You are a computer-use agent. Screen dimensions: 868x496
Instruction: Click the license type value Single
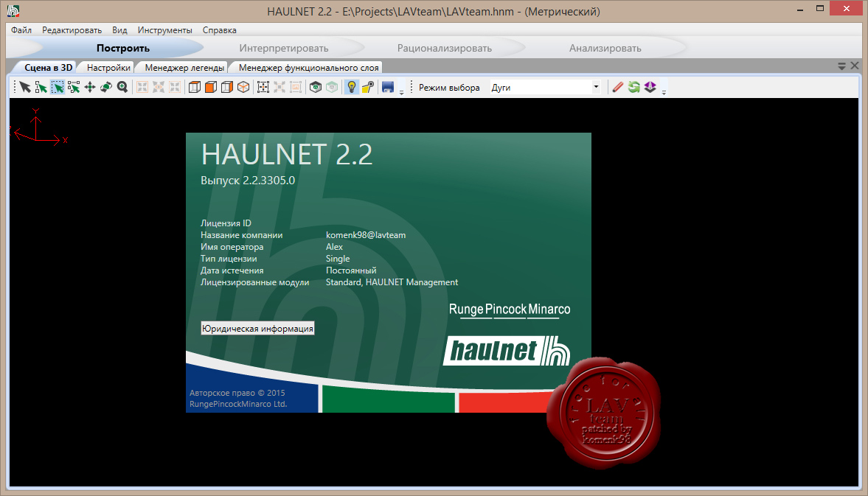point(338,259)
